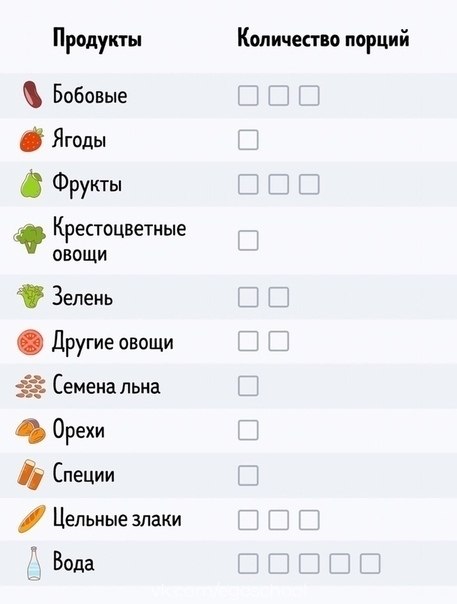Tick the single Ягоды portion checkbox
The height and width of the screenshot is (604, 457).
(248, 140)
